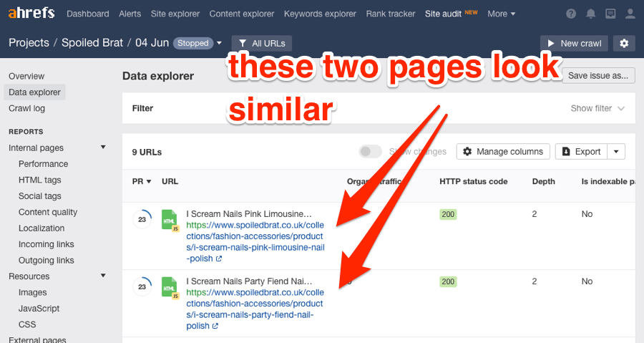Viewport: 644px width, 343px height.
Task: Click the All URLs filter button
Action: pos(262,43)
